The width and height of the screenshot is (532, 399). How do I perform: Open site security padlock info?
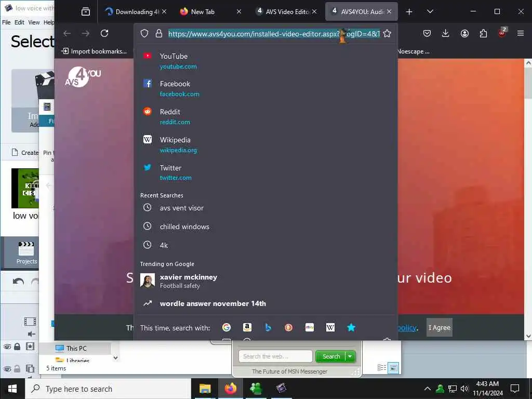click(x=159, y=33)
